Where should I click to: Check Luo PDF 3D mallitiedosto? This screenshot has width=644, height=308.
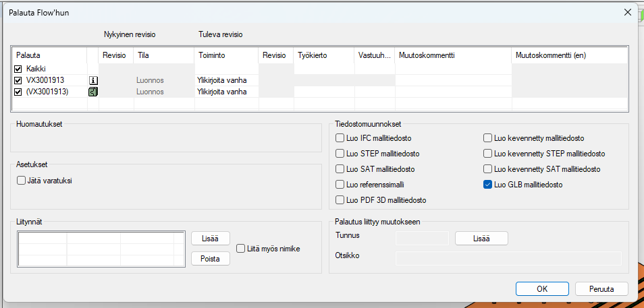pos(340,200)
